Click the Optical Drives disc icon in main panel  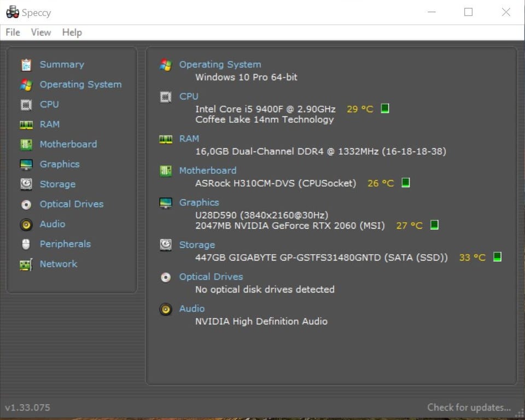coord(166,277)
